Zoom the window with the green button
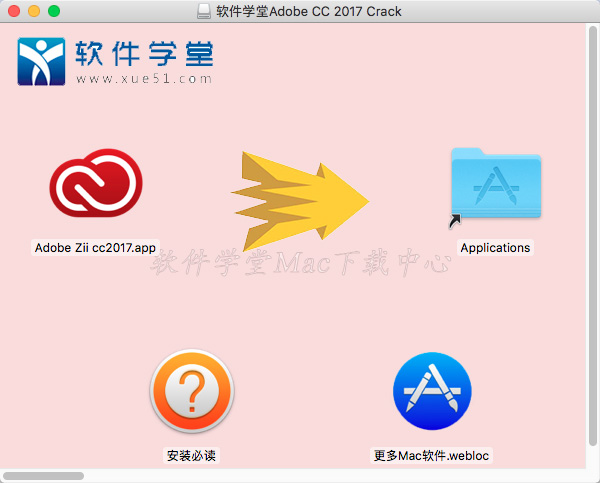 54,11
